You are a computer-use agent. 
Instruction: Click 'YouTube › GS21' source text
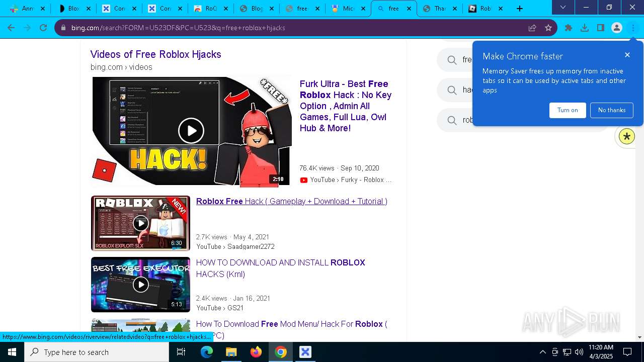[x=220, y=308]
